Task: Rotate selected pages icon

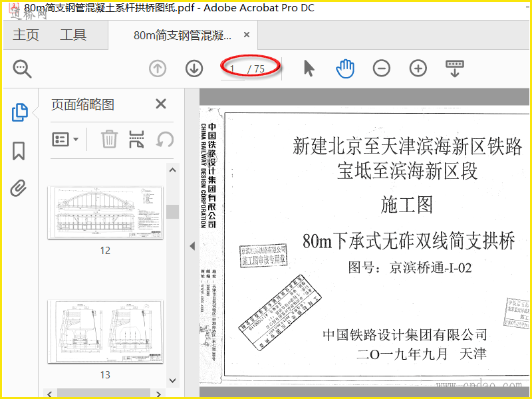Action: 165,139
